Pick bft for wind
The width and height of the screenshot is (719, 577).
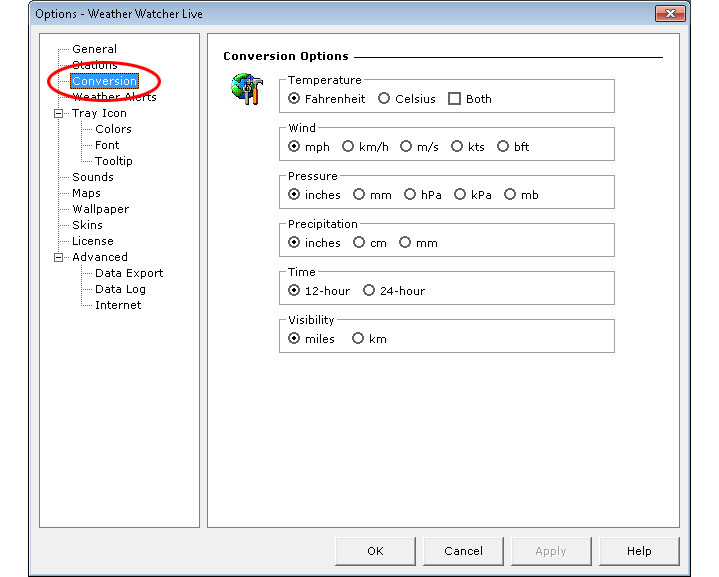click(503, 146)
